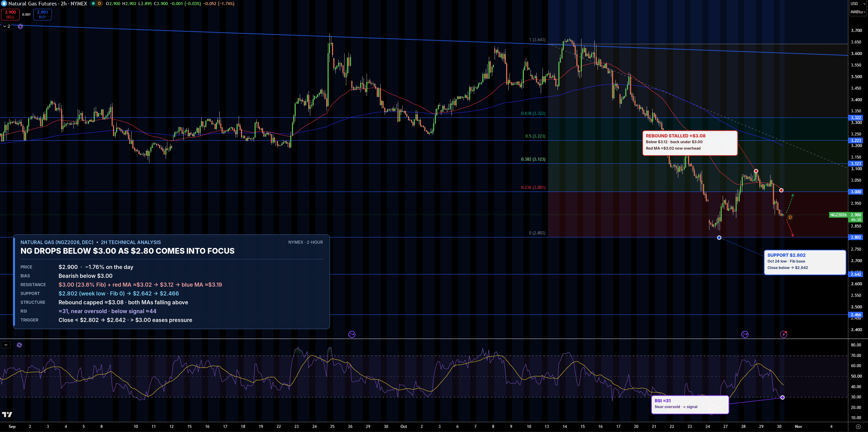This screenshot has width=868, height=432.
Task: Click the orange D delayed-data badge in header
Action: click(x=99, y=3)
